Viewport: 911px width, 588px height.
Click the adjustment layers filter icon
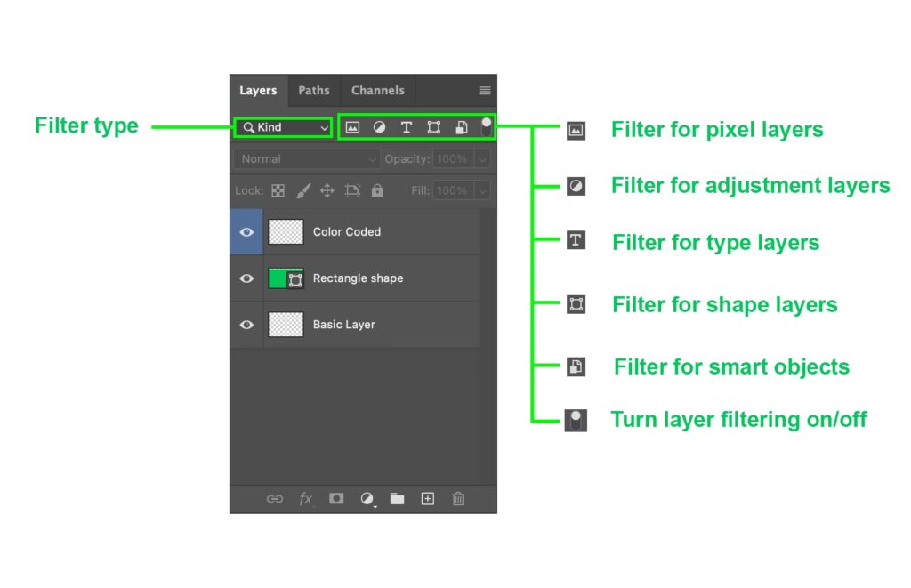(379, 127)
